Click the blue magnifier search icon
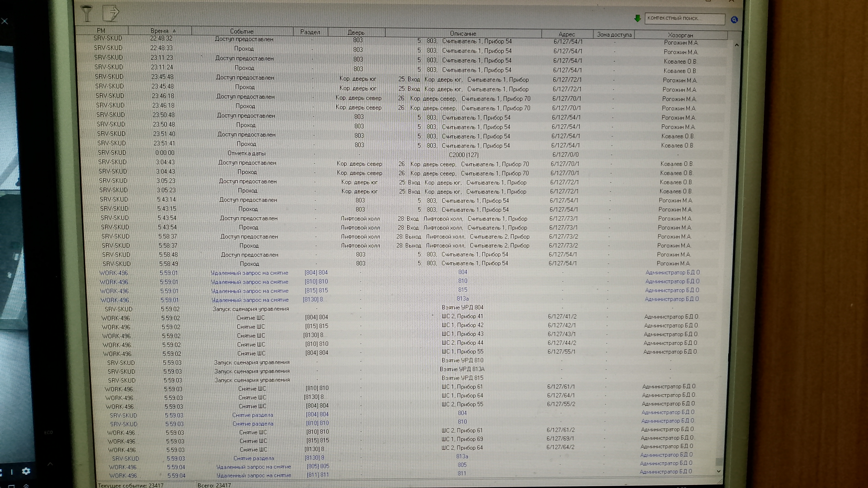Screen dimensions: 868x488 click(x=734, y=19)
